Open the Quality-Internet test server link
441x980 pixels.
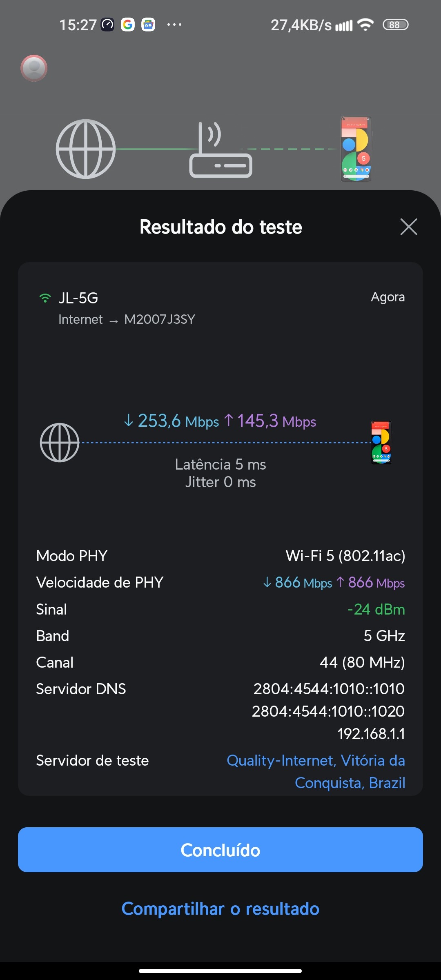pos(316,771)
